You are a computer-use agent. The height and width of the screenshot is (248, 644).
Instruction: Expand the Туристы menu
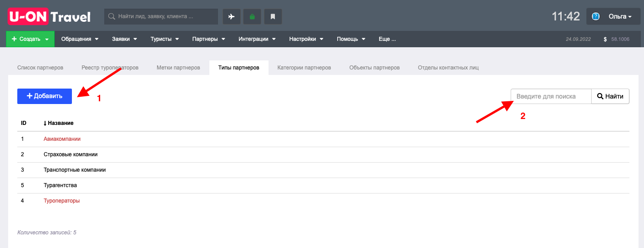(164, 39)
